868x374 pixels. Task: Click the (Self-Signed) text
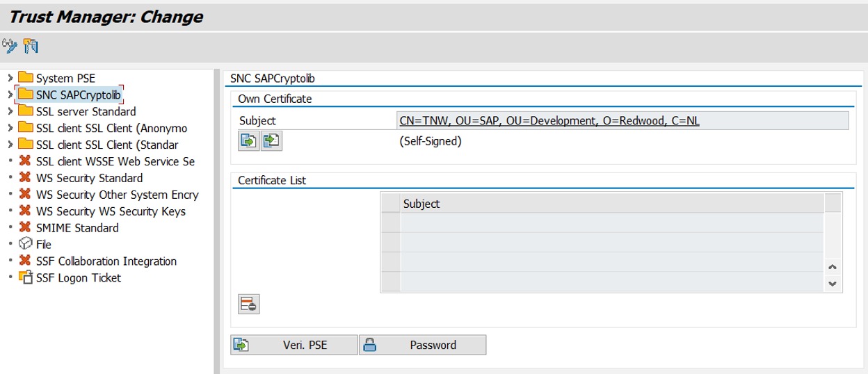431,141
